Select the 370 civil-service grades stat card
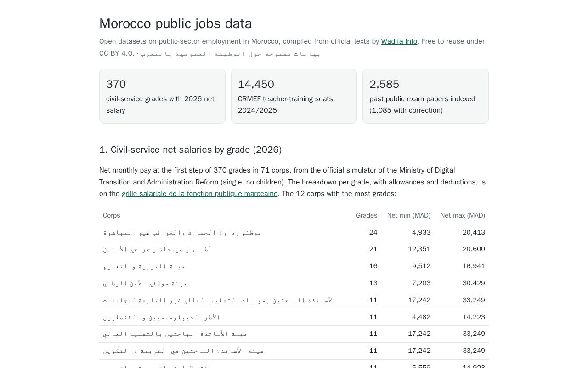 162,96
